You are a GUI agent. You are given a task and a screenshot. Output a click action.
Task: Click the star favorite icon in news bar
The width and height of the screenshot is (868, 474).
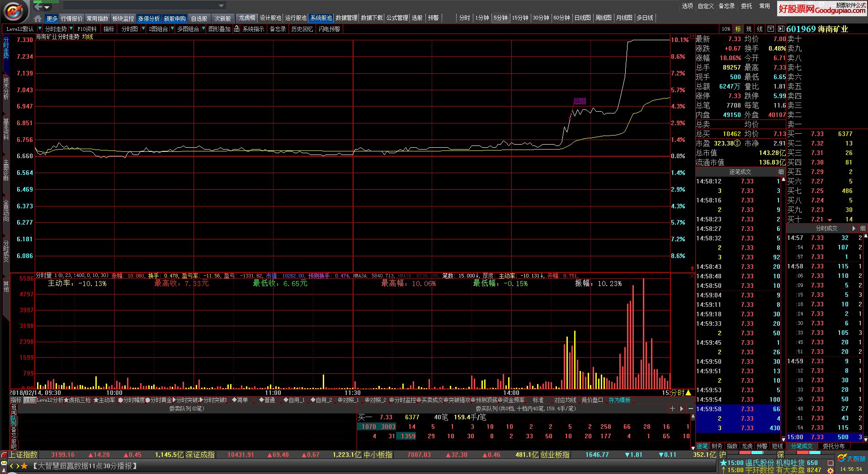click(24, 466)
